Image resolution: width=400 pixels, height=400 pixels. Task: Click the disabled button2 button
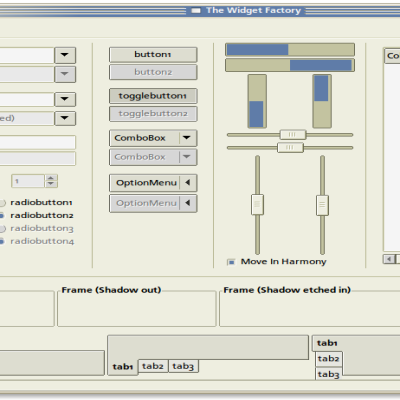tap(153, 72)
